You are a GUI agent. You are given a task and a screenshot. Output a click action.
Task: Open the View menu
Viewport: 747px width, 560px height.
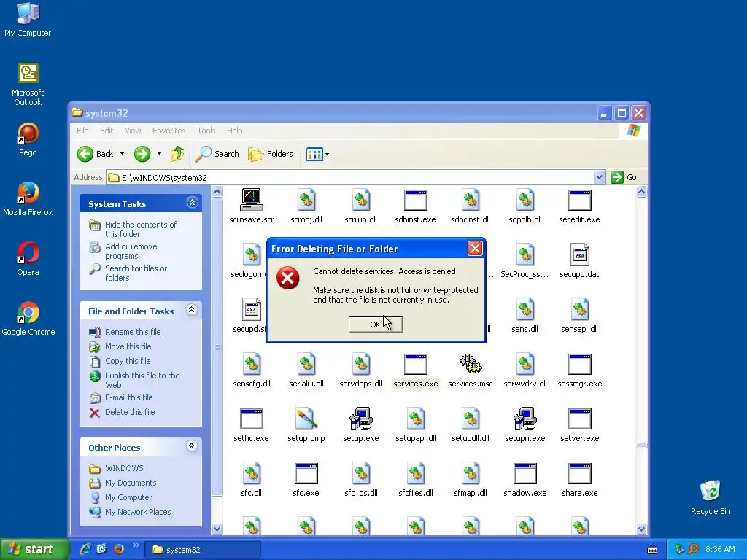(x=133, y=131)
